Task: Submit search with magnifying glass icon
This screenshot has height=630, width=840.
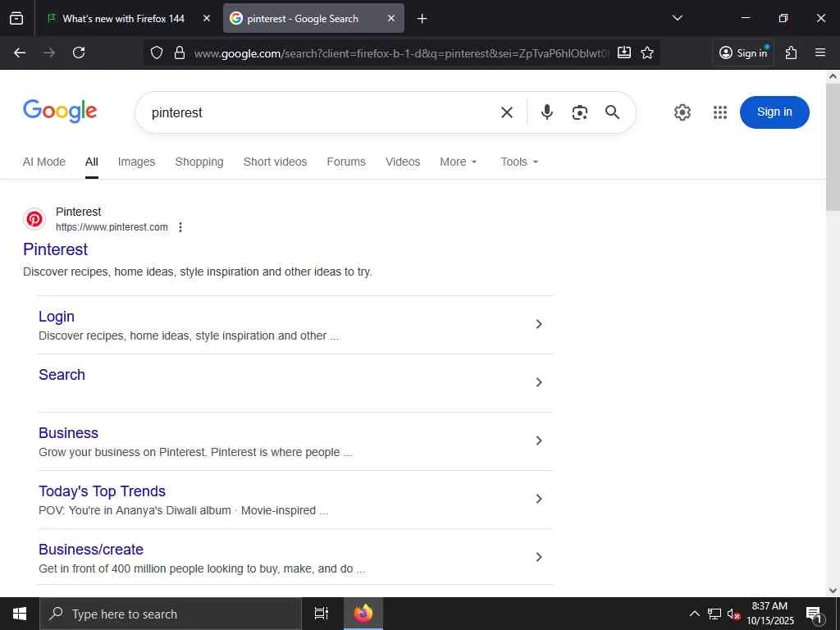Action: 612,112
